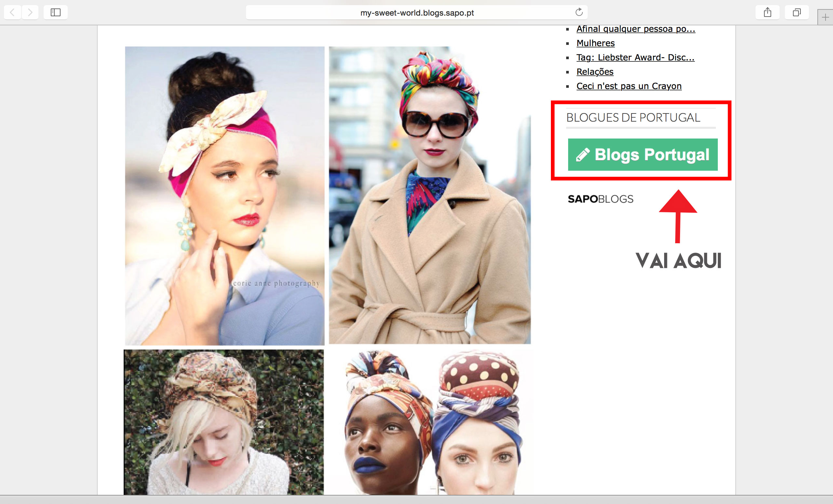Open the 'Tag: Liebster Award- Disc...' link
This screenshot has width=833, height=504.
point(635,58)
